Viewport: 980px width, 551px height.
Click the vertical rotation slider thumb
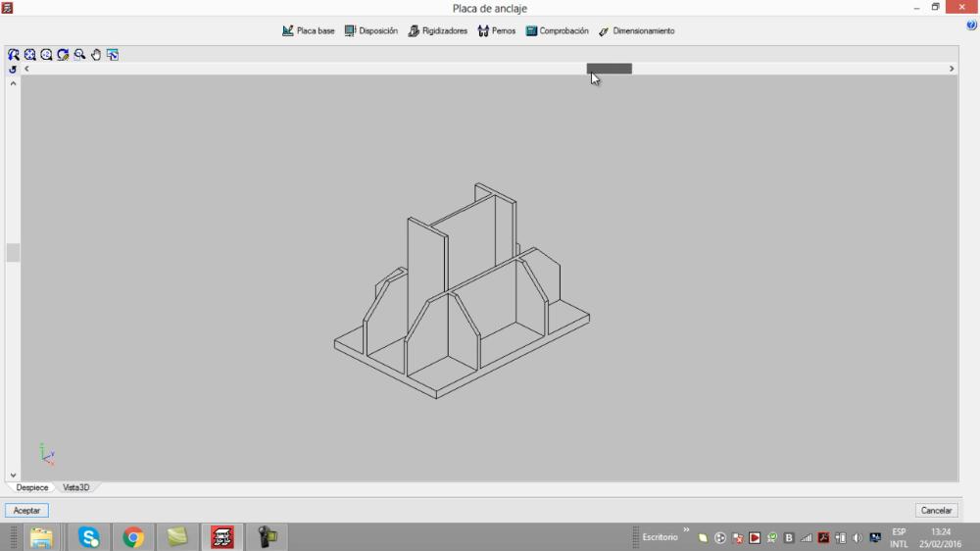click(x=13, y=253)
